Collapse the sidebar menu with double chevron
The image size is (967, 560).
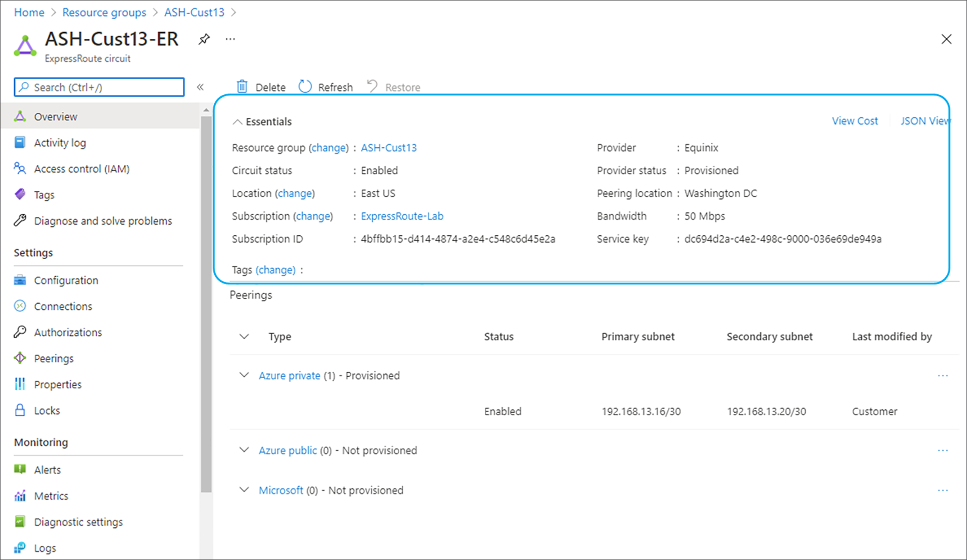point(200,87)
